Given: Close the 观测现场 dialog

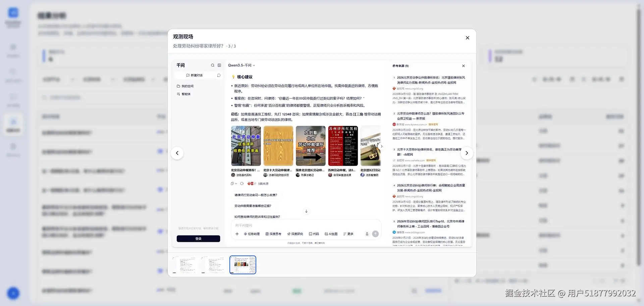Looking at the screenshot, I should [x=468, y=38].
